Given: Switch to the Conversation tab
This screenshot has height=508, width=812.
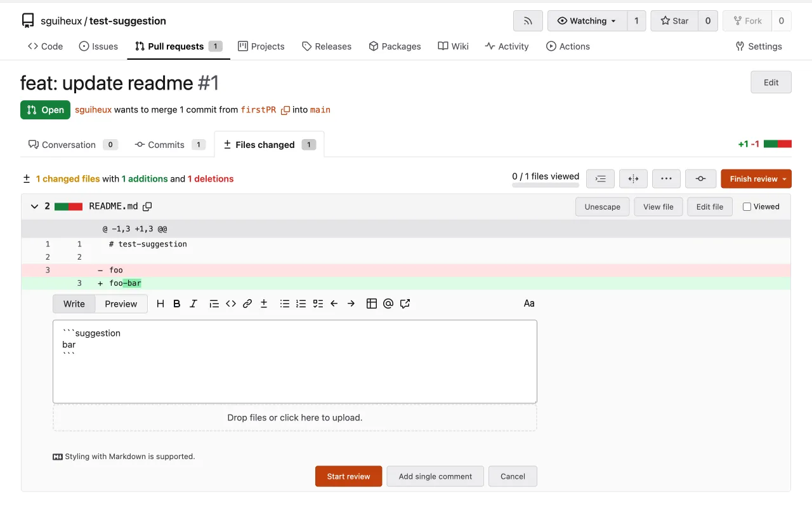Looking at the screenshot, I should pyautogui.click(x=73, y=145).
